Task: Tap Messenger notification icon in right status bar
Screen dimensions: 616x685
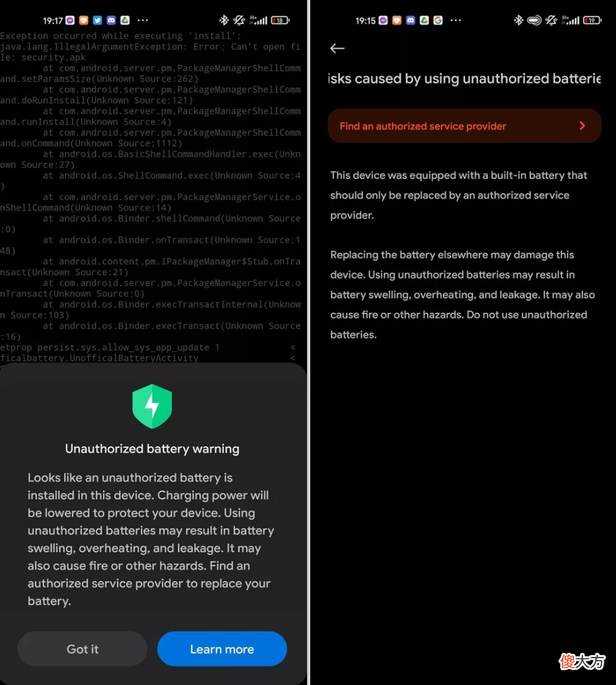Action: 383,20
